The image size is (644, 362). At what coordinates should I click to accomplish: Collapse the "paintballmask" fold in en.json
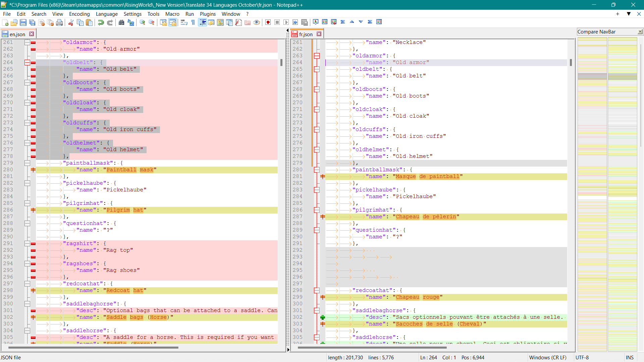click(28, 163)
